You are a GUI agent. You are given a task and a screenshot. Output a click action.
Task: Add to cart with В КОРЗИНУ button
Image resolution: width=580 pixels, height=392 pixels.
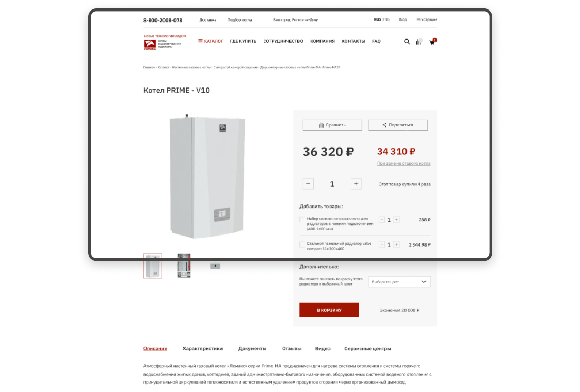[329, 310]
